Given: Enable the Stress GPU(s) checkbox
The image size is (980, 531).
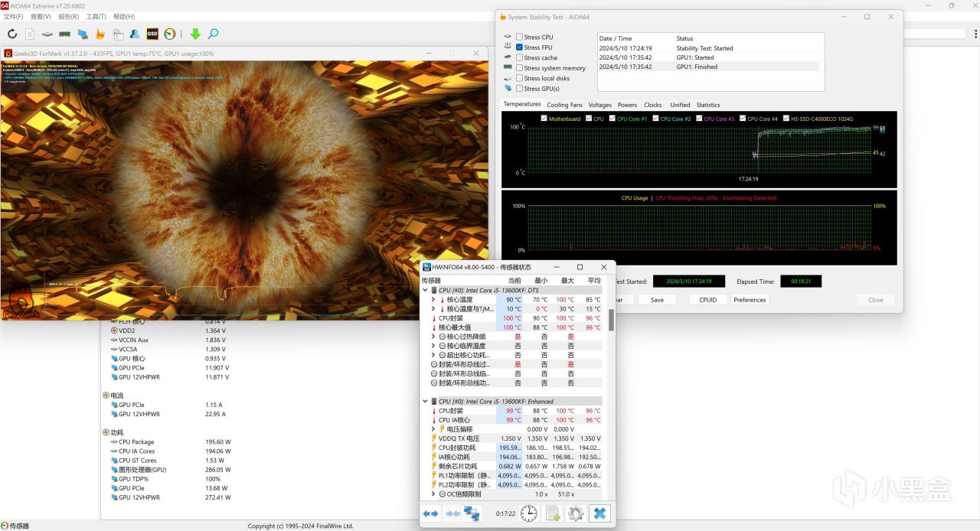Looking at the screenshot, I should [520, 89].
